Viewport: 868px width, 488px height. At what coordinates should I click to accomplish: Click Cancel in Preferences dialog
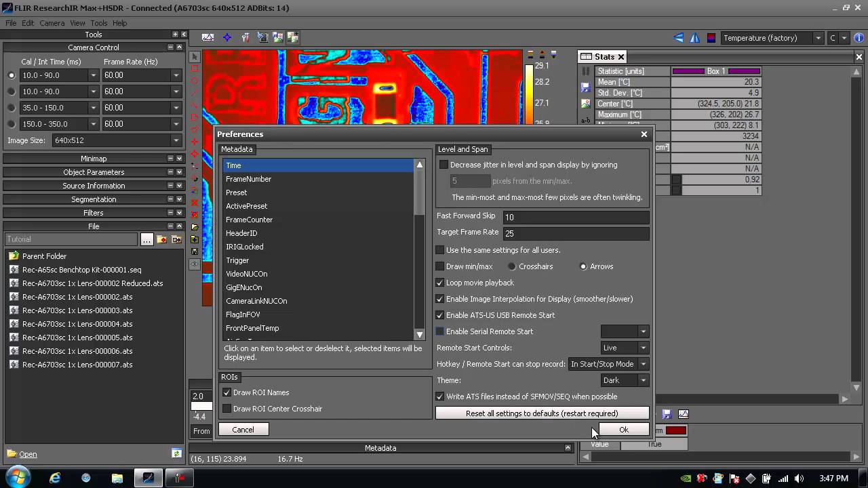click(243, 430)
